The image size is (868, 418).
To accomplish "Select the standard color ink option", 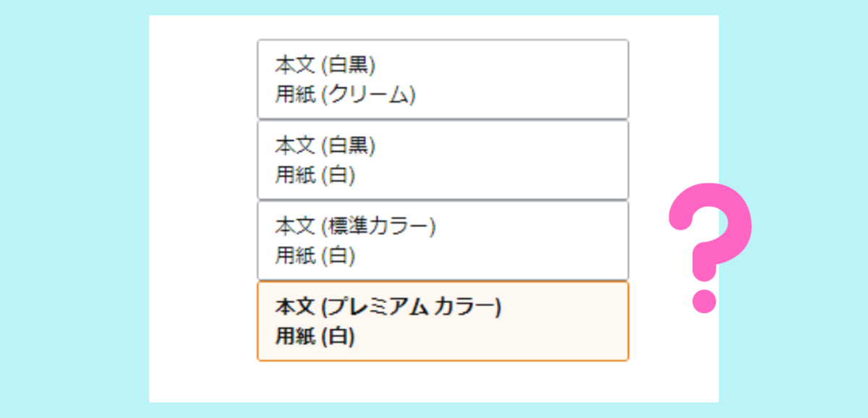I will [x=443, y=239].
